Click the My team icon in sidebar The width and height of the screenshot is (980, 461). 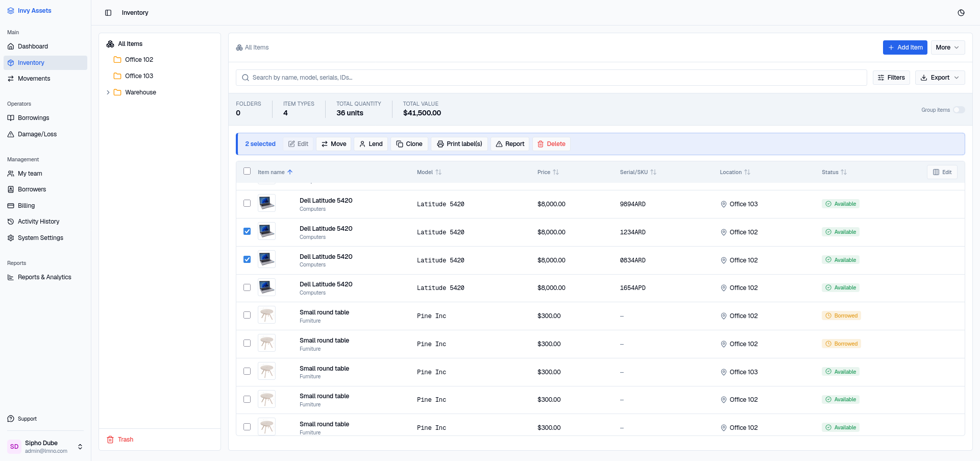pyautogui.click(x=11, y=174)
